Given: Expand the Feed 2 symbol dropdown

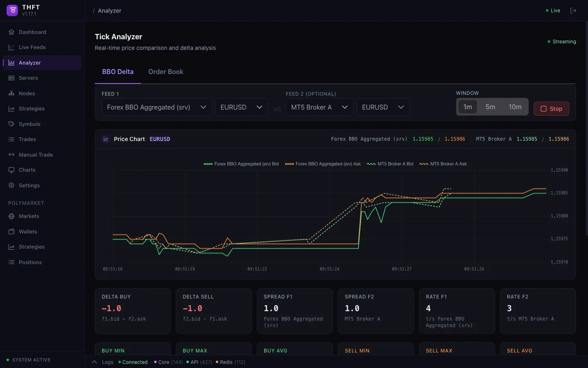Looking at the screenshot, I should pyautogui.click(x=383, y=107).
